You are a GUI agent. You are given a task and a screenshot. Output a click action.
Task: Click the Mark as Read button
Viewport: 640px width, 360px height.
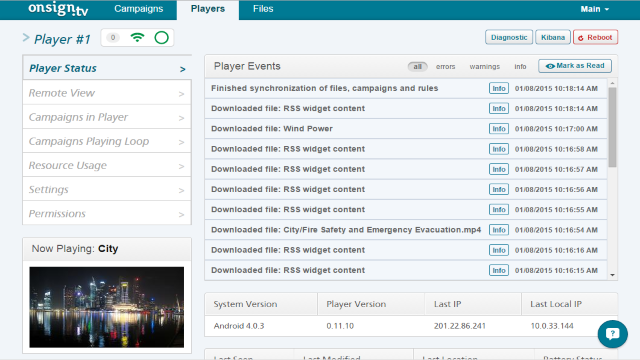click(575, 66)
